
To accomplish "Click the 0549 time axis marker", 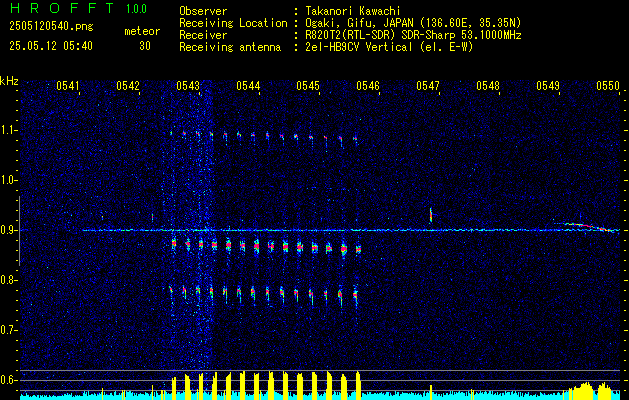I will pos(548,85).
